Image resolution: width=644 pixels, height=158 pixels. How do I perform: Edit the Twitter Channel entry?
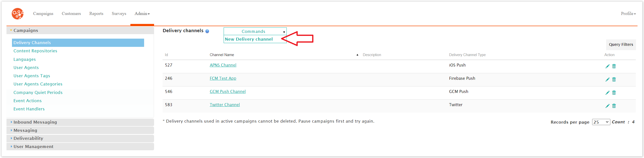[x=607, y=106]
